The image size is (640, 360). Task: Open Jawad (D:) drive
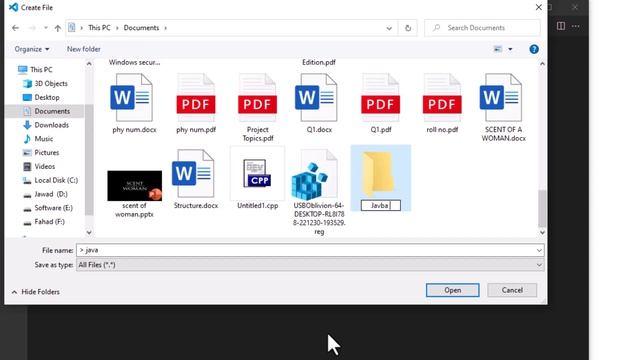(x=45, y=194)
